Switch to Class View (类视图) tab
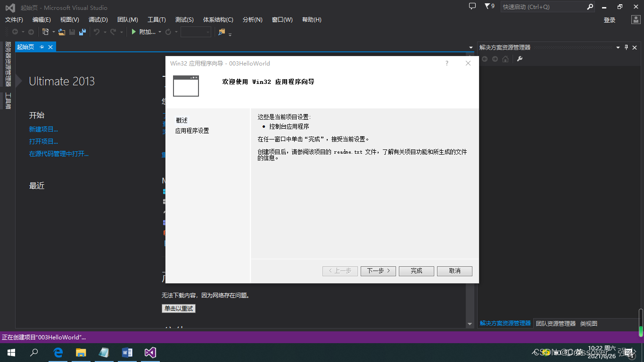Viewport: 644px width, 362px height. tap(589, 324)
